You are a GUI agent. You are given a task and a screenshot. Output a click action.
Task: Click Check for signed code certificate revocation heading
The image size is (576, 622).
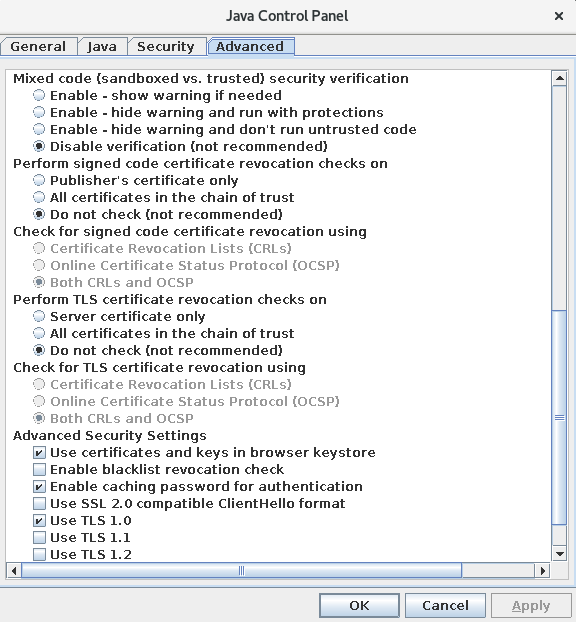click(x=190, y=232)
